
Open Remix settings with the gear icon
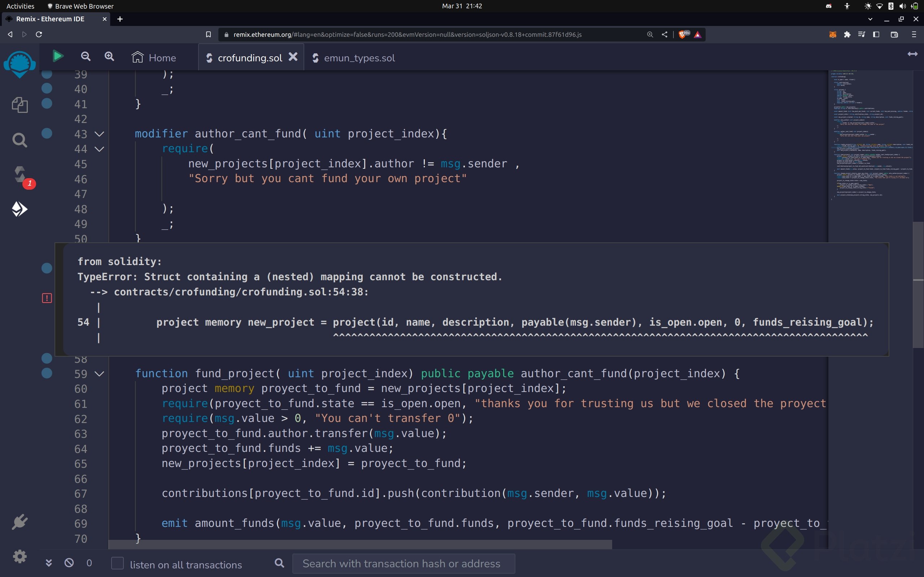pyautogui.click(x=20, y=556)
